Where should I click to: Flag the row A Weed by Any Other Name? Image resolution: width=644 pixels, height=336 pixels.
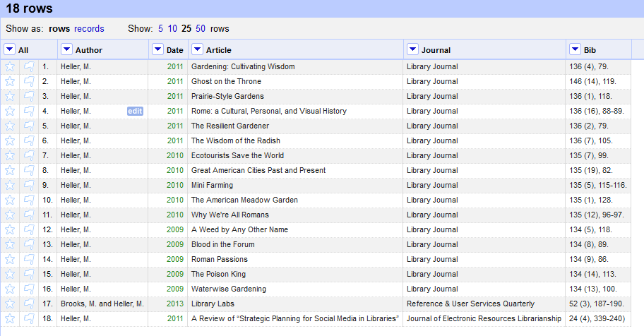coord(29,229)
